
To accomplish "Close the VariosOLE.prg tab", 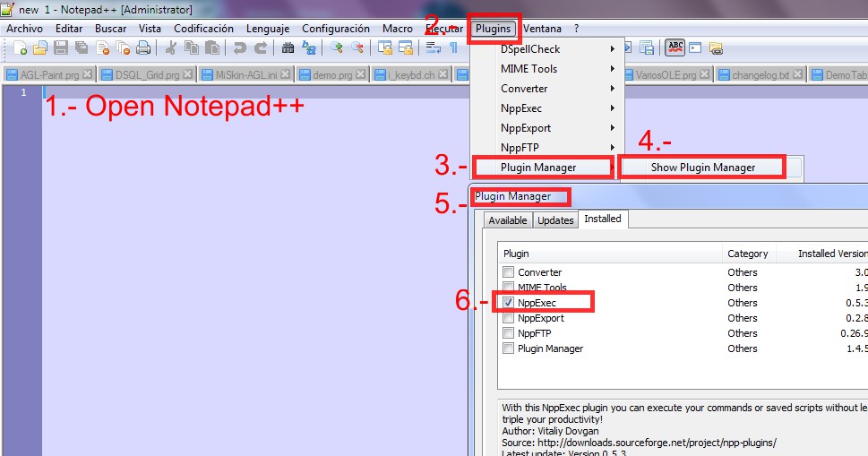I will [704, 73].
